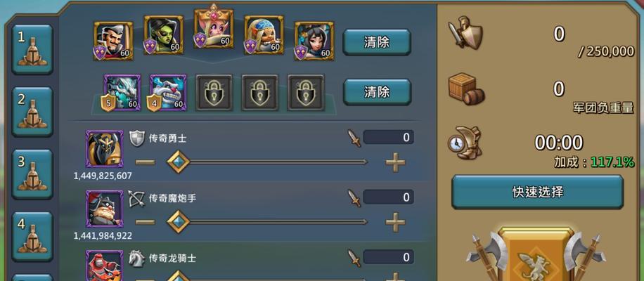The image size is (644, 281).
Task: Clear the familiar row with 清除
Action: 377,92
